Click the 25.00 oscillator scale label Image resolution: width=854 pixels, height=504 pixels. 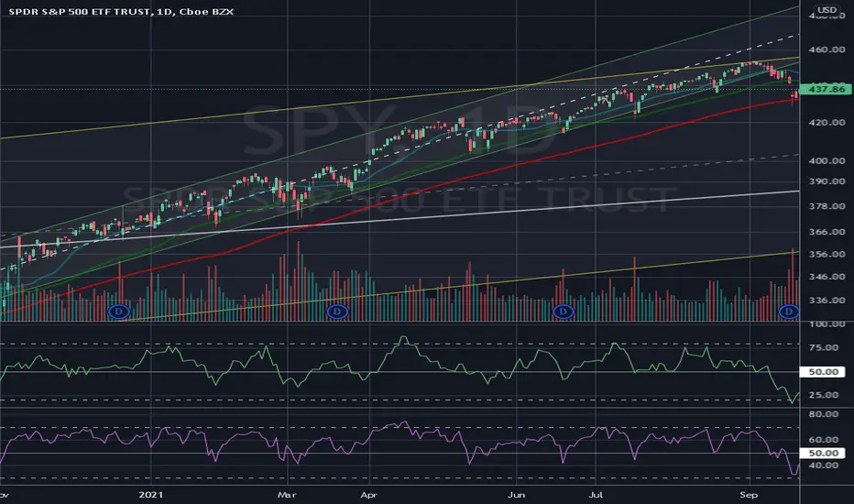click(x=824, y=394)
